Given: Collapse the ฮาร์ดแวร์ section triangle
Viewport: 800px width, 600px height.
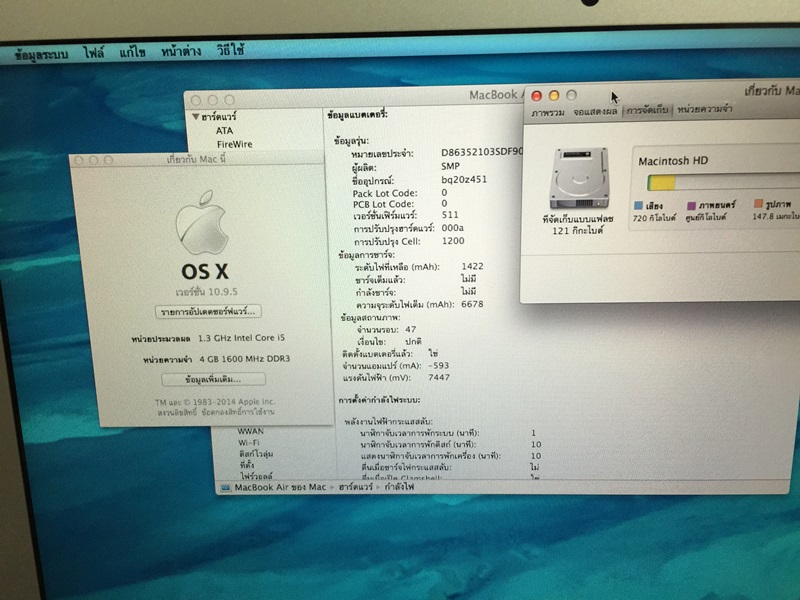Looking at the screenshot, I should point(195,117).
